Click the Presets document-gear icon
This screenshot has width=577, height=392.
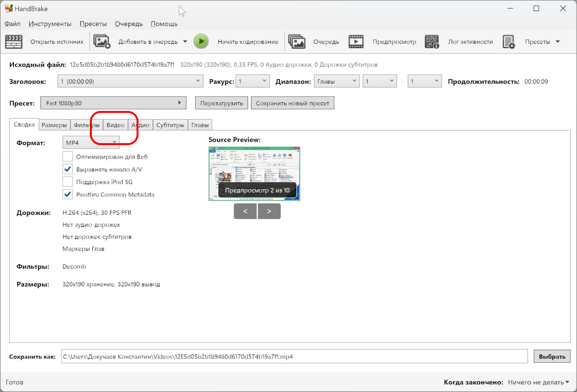pyautogui.click(x=509, y=42)
